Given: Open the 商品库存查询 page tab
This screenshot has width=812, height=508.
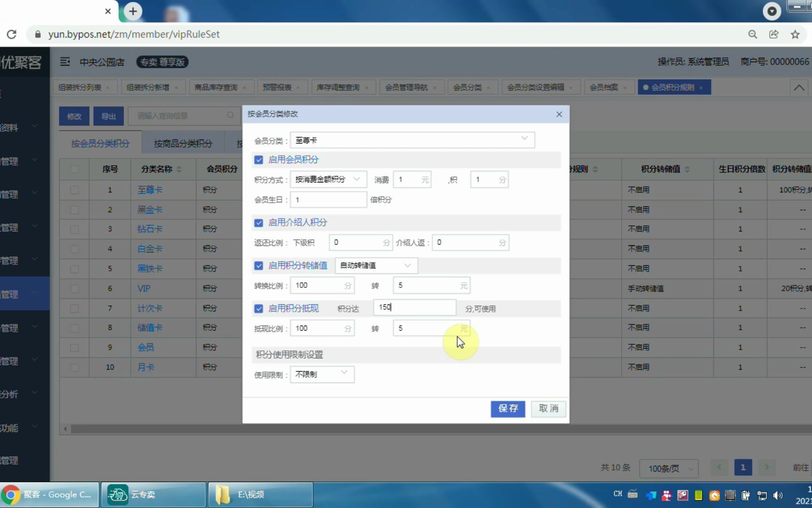Looking at the screenshot, I should click(221, 87).
